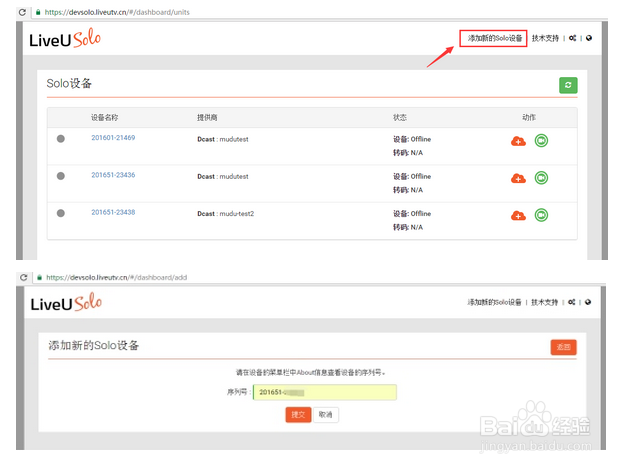The height and width of the screenshot is (468, 626).
Task: Click the 提供商 column header
Action: [x=207, y=117]
